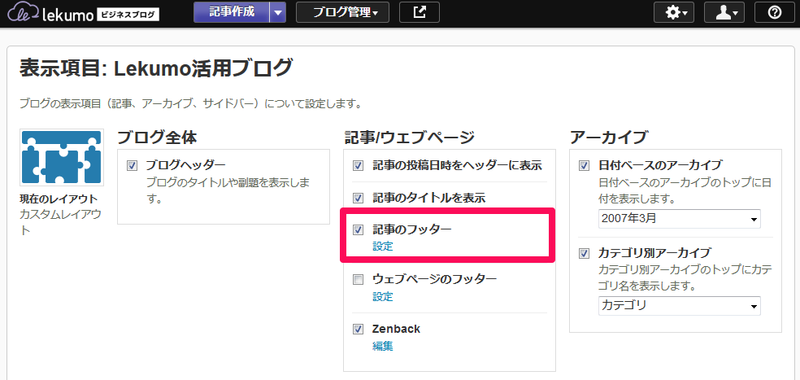Open 設定 link under 記事のフッター
800x380 pixels.
click(x=383, y=246)
